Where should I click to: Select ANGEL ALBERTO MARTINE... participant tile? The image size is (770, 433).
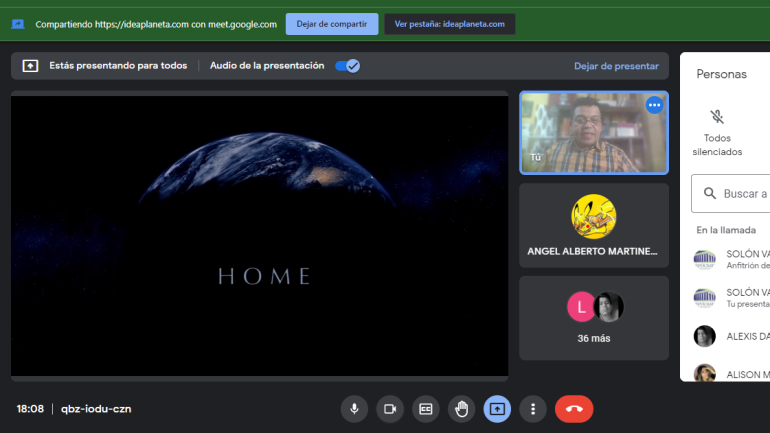tap(594, 226)
